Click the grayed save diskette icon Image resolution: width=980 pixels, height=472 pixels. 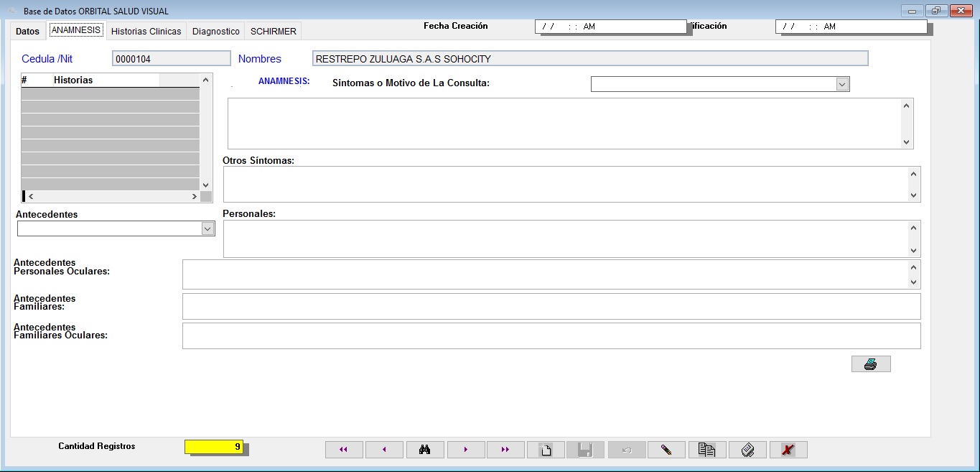(585, 450)
